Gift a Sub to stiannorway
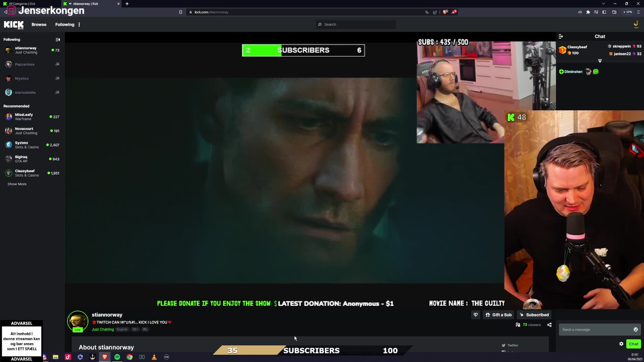Image resolution: width=644 pixels, height=362 pixels. pyautogui.click(x=498, y=315)
